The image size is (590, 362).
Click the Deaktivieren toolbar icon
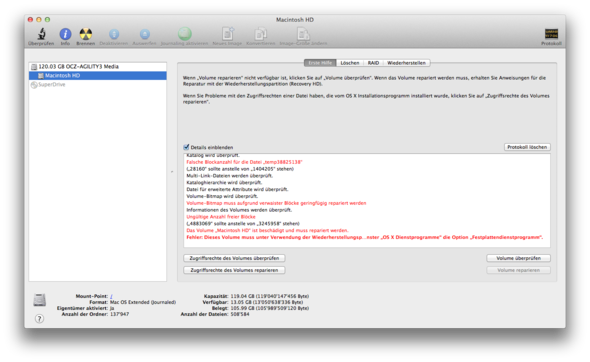pos(114,34)
